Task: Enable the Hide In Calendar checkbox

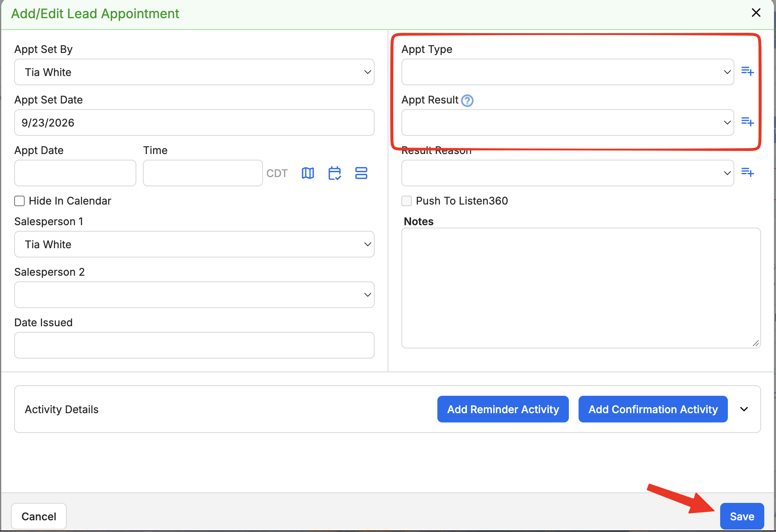Action: point(19,201)
